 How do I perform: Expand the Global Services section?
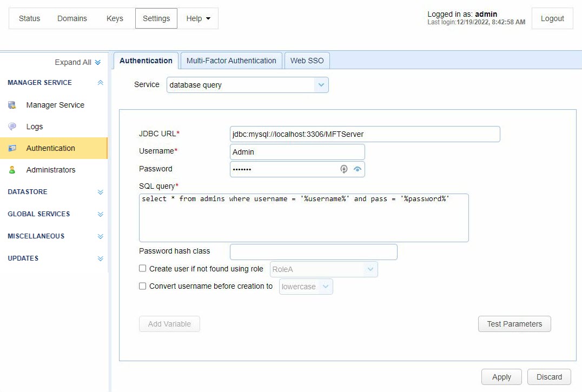pyautogui.click(x=100, y=214)
